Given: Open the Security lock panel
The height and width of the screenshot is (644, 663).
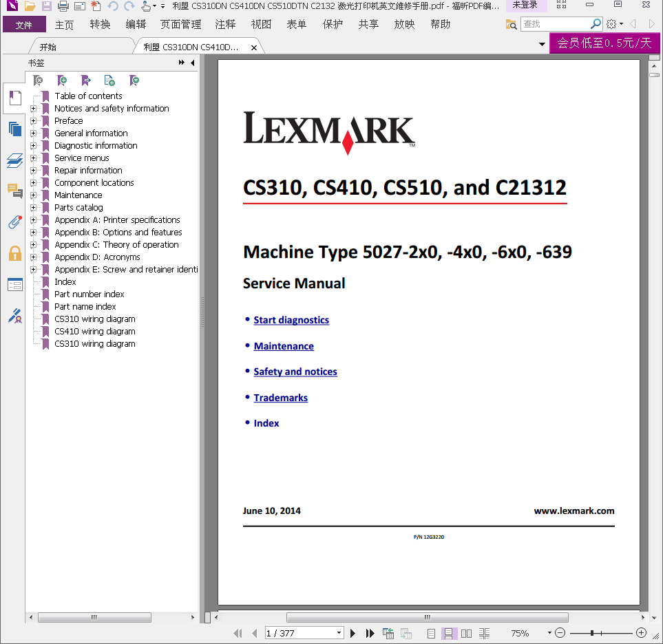Looking at the screenshot, I should click(14, 254).
